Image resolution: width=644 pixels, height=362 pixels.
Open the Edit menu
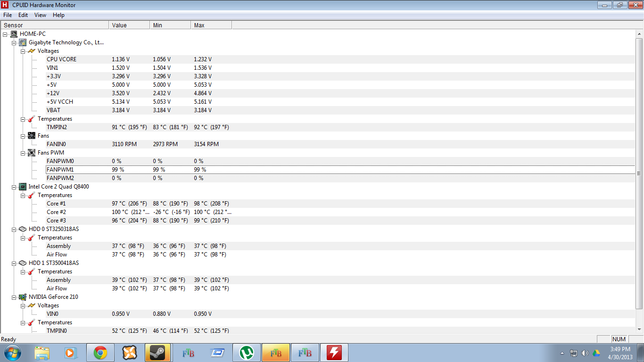pos(23,15)
